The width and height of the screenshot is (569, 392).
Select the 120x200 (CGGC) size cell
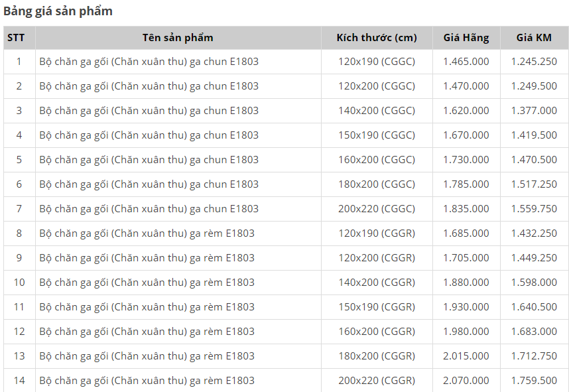click(377, 86)
